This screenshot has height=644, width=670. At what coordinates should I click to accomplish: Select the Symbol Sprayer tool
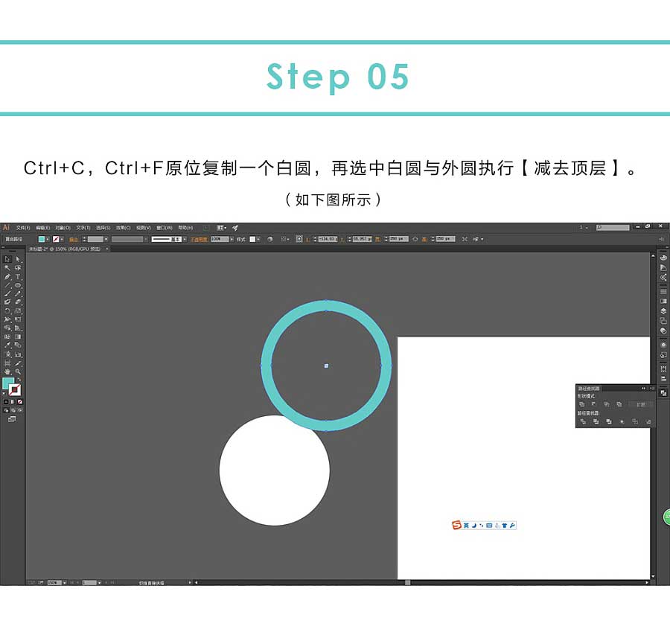(x=7, y=354)
